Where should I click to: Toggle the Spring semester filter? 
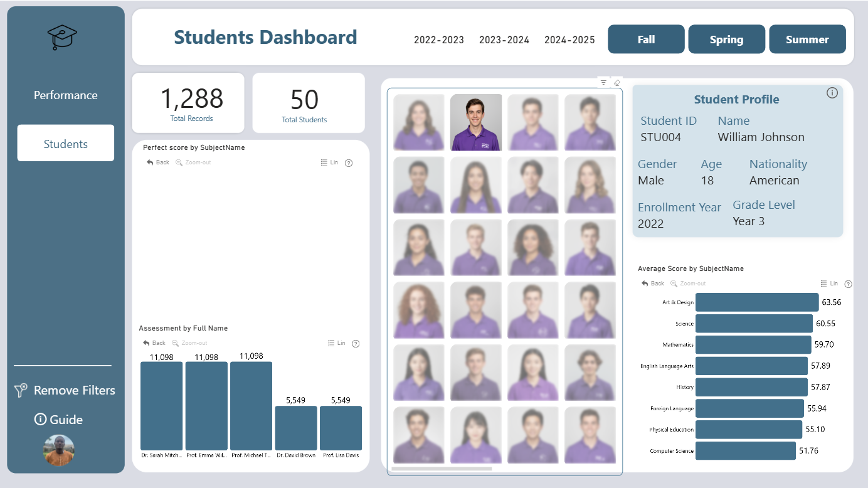click(x=726, y=40)
